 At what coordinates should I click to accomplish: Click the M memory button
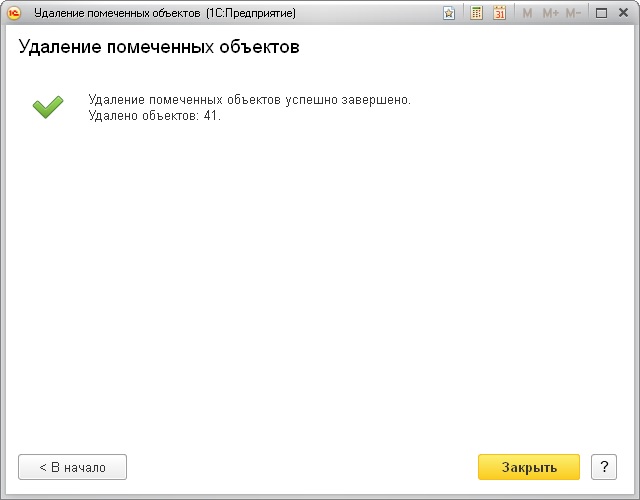527,13
